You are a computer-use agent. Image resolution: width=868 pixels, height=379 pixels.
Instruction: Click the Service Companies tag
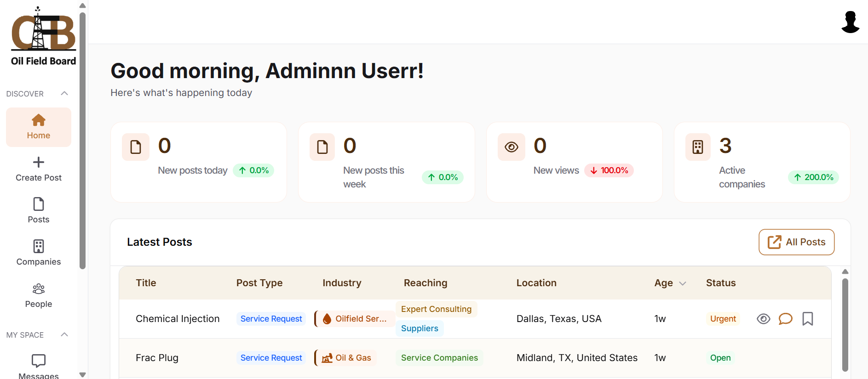[x=439, y=358]
